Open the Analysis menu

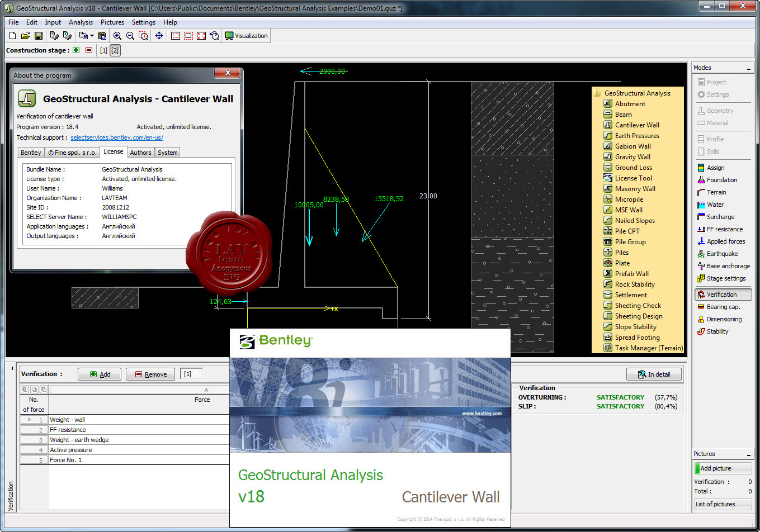[81, 22]
